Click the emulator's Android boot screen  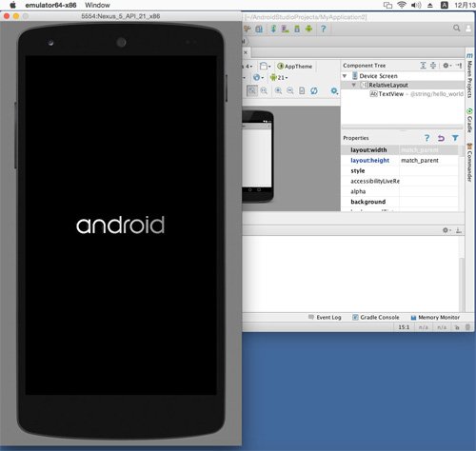tap(121, 225)
